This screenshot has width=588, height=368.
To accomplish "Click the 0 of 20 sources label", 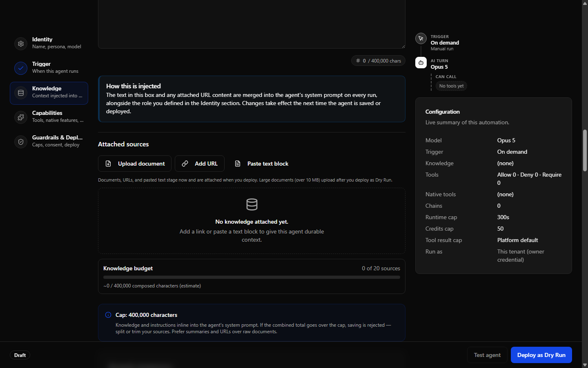I will pyautogui.click(x=381, y=268).
